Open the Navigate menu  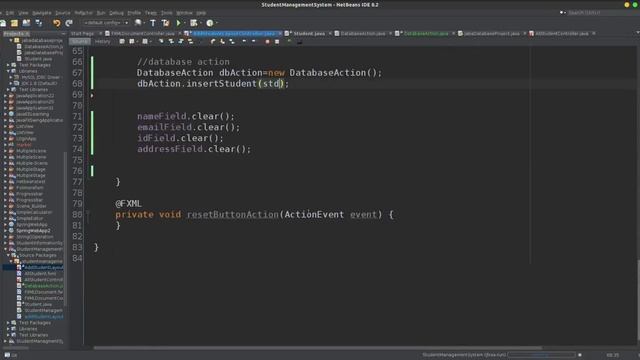pos(42,13)
